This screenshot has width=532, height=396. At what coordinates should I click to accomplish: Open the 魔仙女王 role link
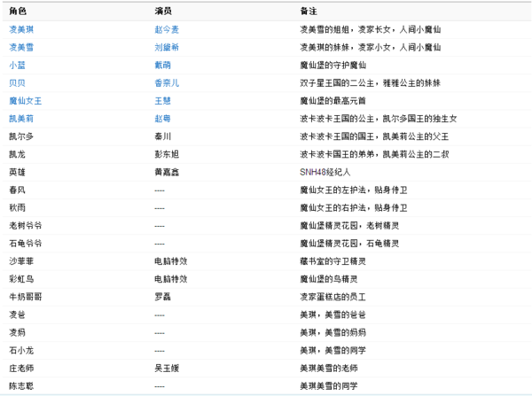pyautogui.click(x=26, y=101)
